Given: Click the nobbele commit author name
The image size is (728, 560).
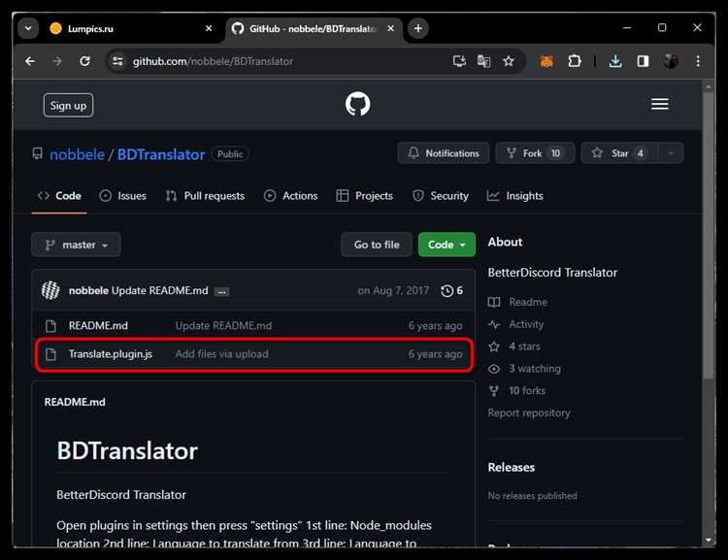Looking at the screenshot, I should coord(88,291).
